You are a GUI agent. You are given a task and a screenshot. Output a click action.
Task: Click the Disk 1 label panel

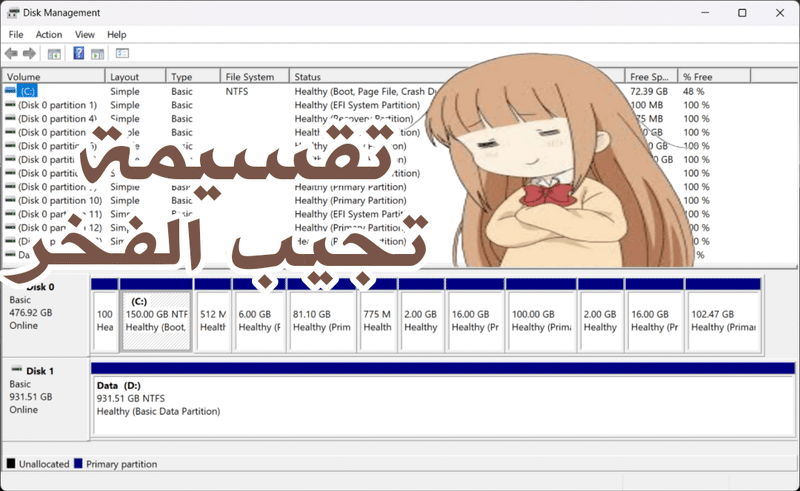(46, 398)
